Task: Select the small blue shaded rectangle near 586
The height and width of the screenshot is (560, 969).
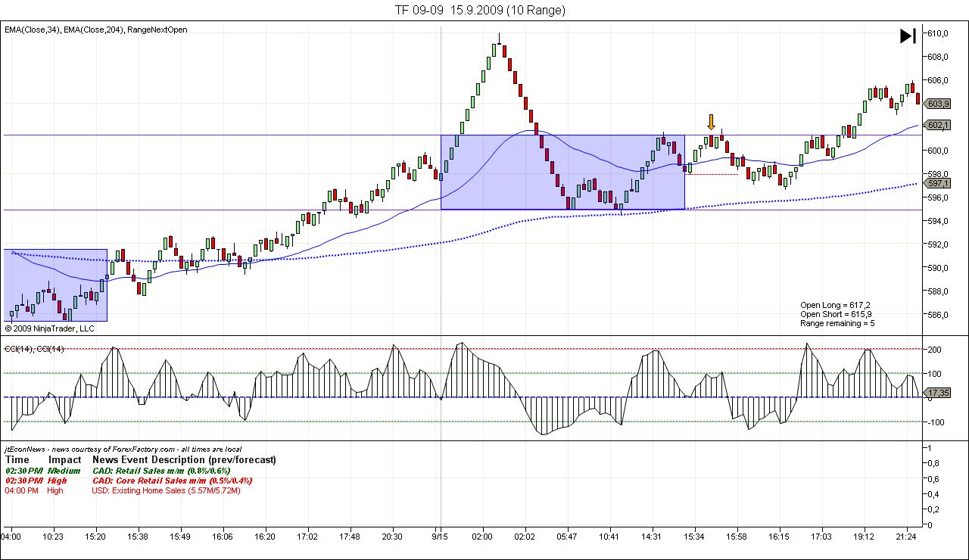Action: 55,285
